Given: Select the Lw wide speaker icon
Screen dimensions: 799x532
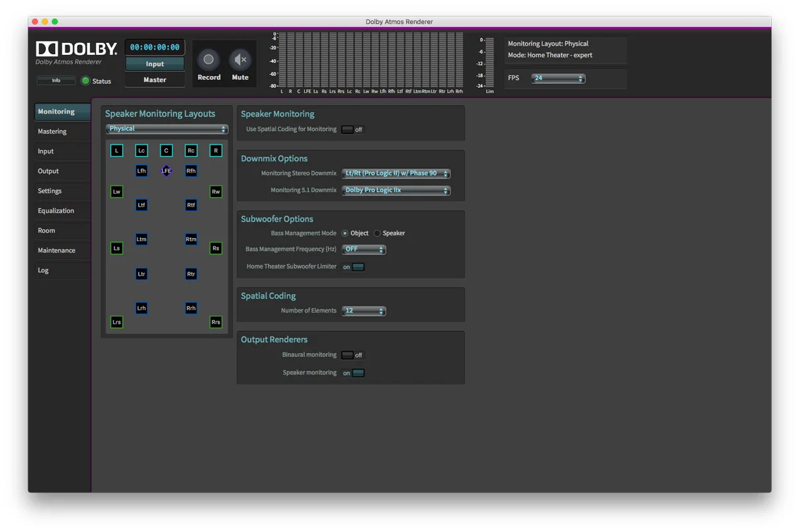Looking at the screenshot, I should [117, 192].
